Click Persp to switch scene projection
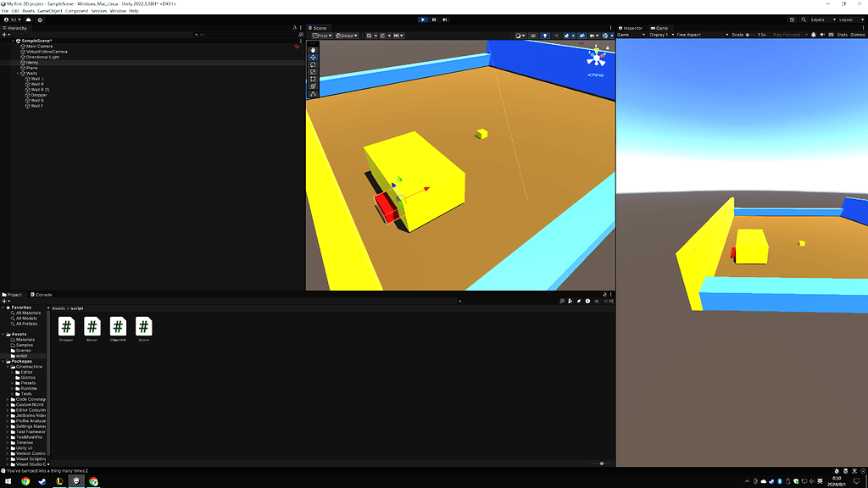868x488 pixels. tap(597, 74)
